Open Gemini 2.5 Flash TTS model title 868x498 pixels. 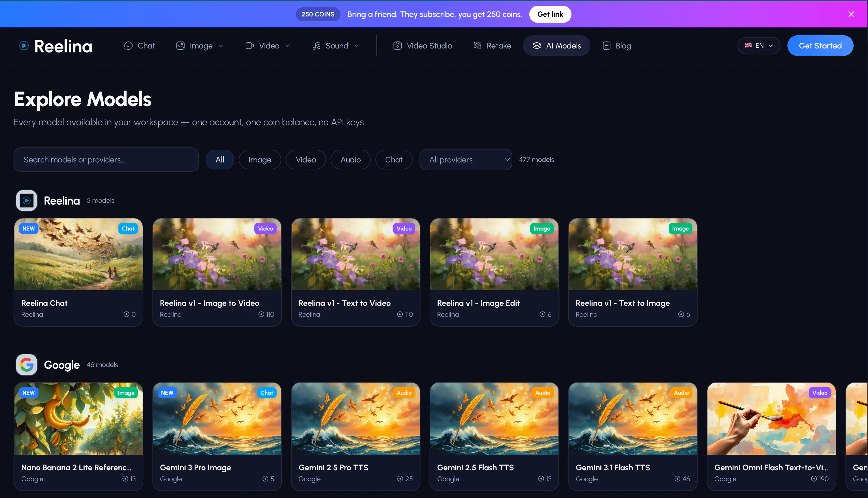(475, 467)
